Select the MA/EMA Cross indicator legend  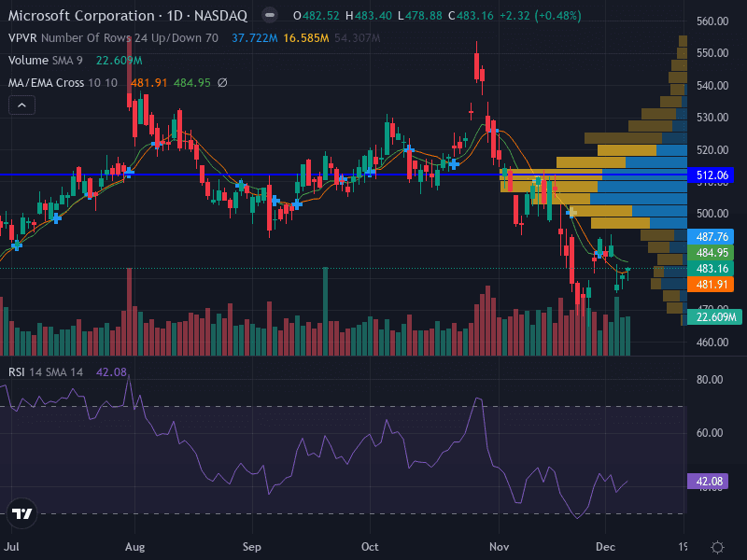coord(63,83)
